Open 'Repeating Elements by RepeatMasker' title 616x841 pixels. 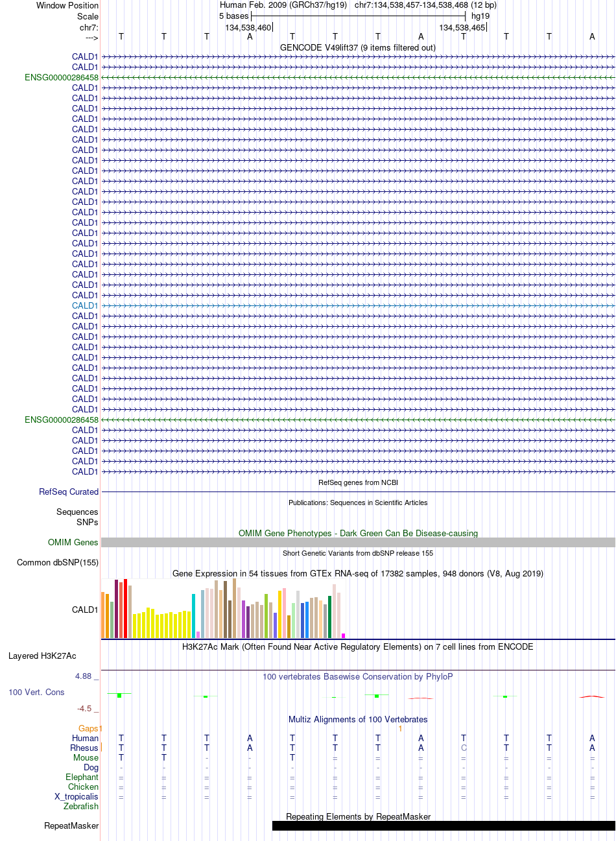(358, 816)
